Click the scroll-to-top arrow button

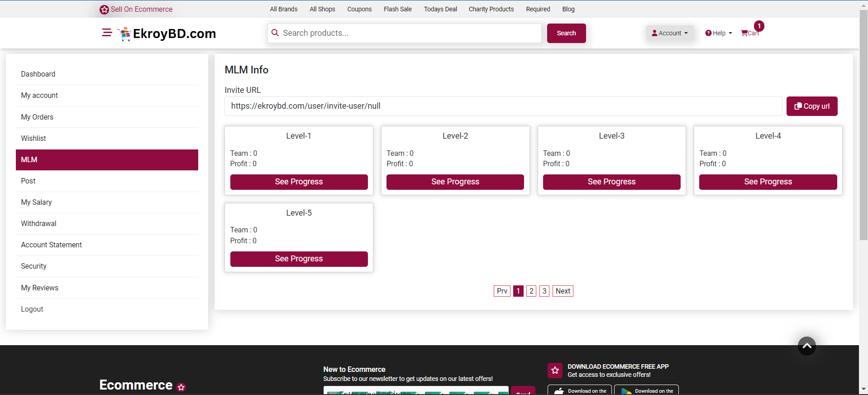(806, 346)
